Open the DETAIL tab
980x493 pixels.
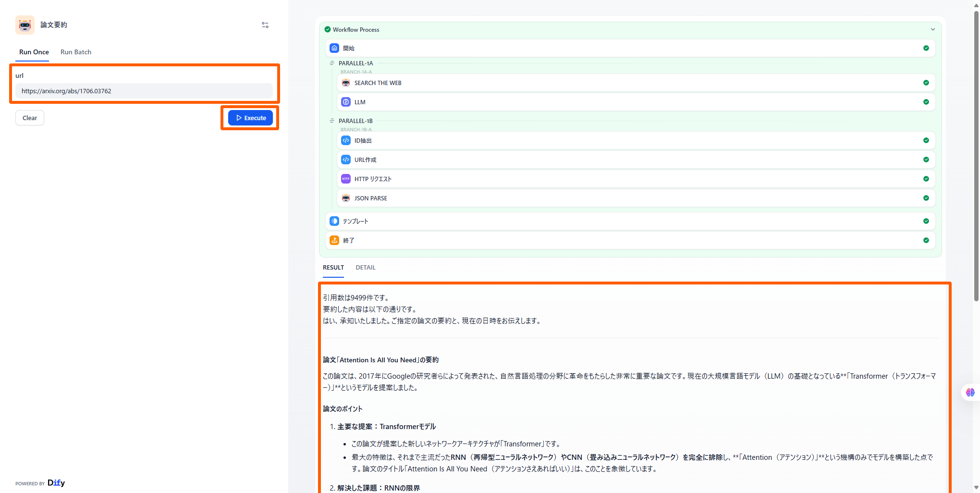(x=366, y=268)
